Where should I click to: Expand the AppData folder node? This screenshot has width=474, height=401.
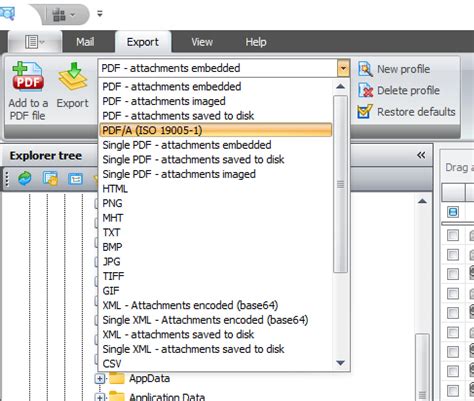point(100,379)
